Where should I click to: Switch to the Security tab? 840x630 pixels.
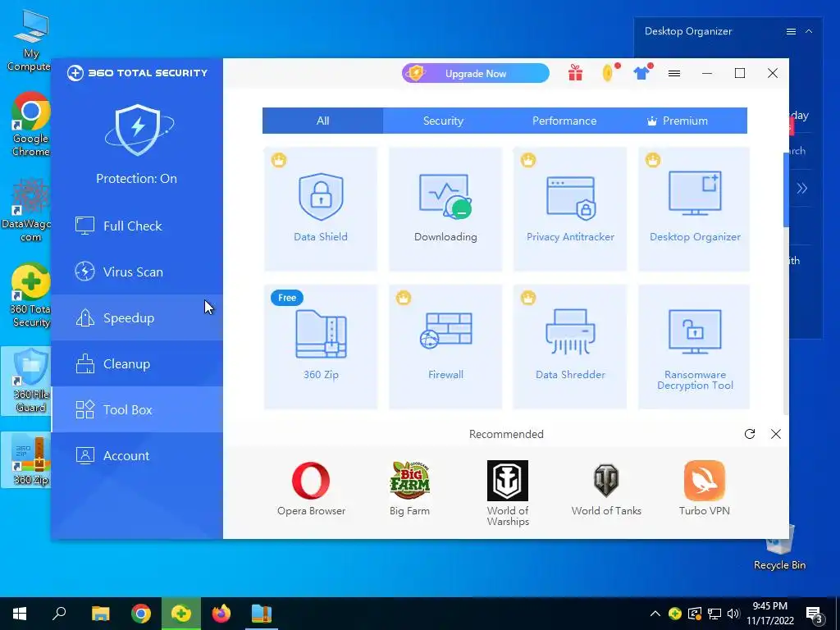(443, 121)
